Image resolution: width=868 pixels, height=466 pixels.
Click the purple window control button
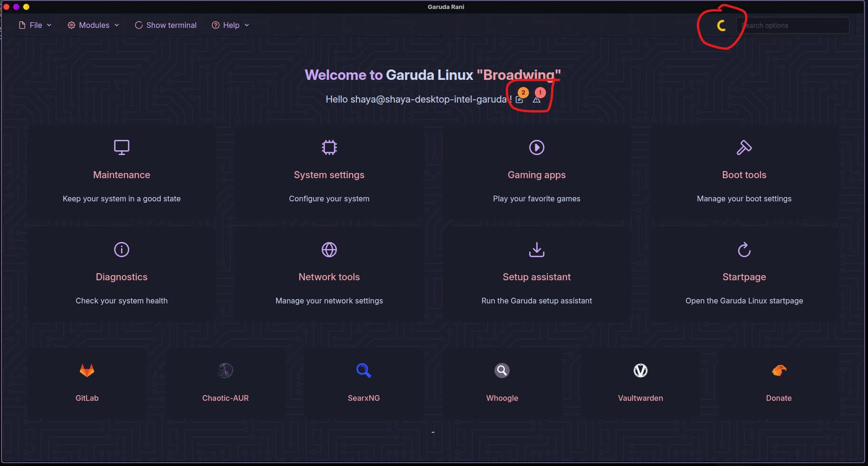click(16, 7)
